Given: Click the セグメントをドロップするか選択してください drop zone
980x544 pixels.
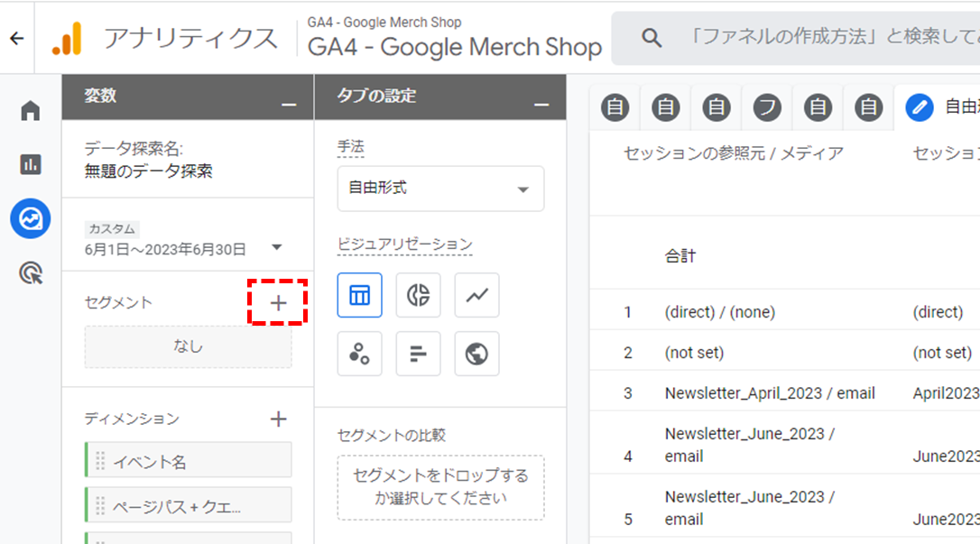Looking at the screenshot, I should 440,487.
